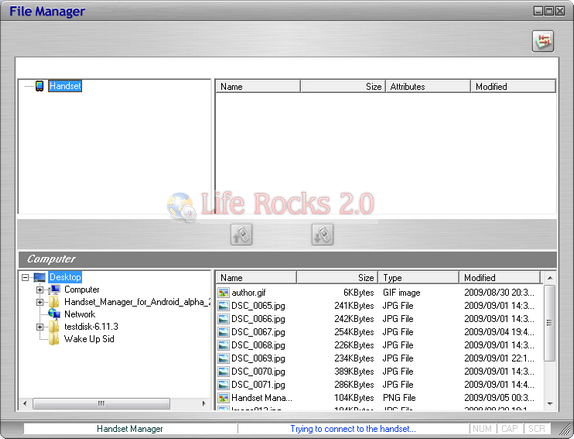
Task: Click the DSC_0067.jpg file icon
Action: (223, 332)
